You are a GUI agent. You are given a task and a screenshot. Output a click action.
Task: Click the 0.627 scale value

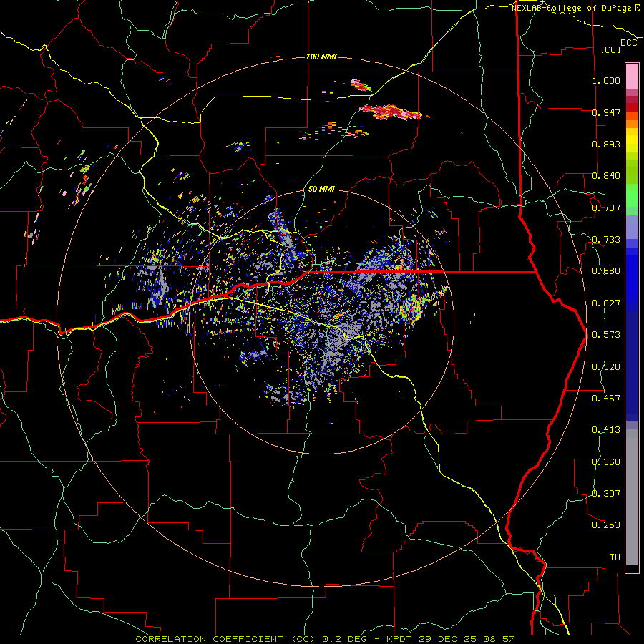coord(606,303)
